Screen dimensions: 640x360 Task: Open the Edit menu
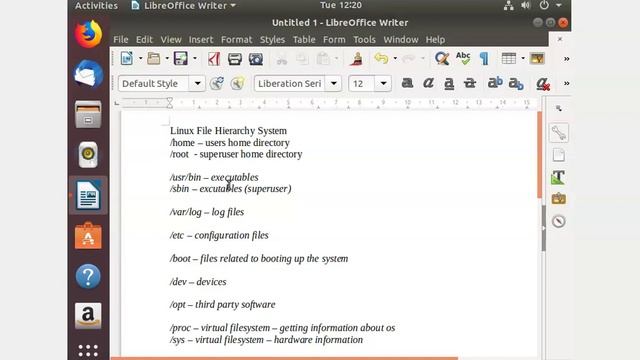[x=144, y=40]
